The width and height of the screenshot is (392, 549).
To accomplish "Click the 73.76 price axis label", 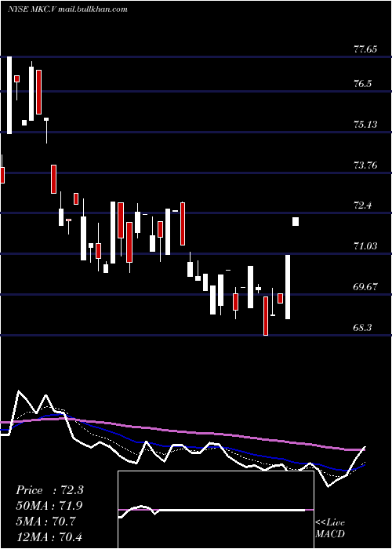I will point(365,165).
